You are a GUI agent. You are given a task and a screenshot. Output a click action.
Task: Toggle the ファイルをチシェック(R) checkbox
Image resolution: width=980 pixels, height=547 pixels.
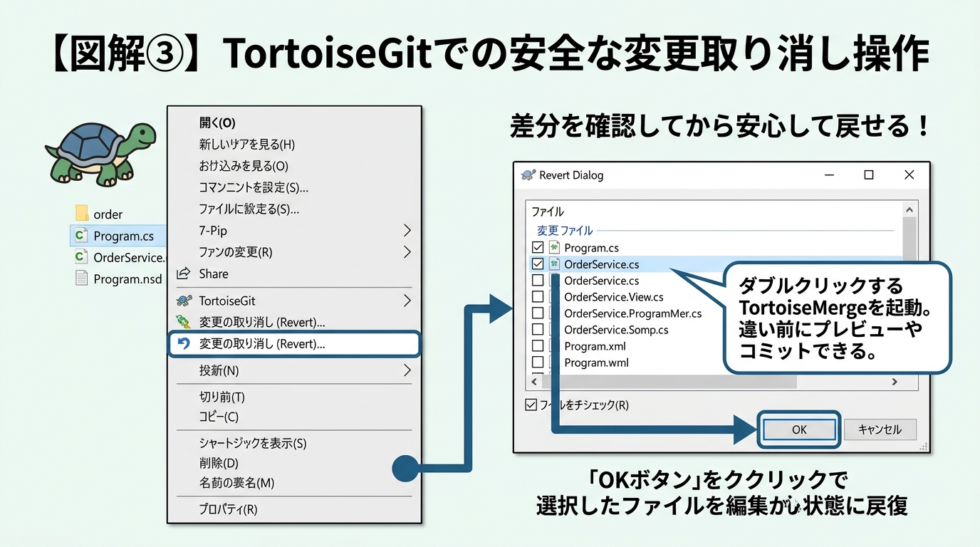coord(531,405)
